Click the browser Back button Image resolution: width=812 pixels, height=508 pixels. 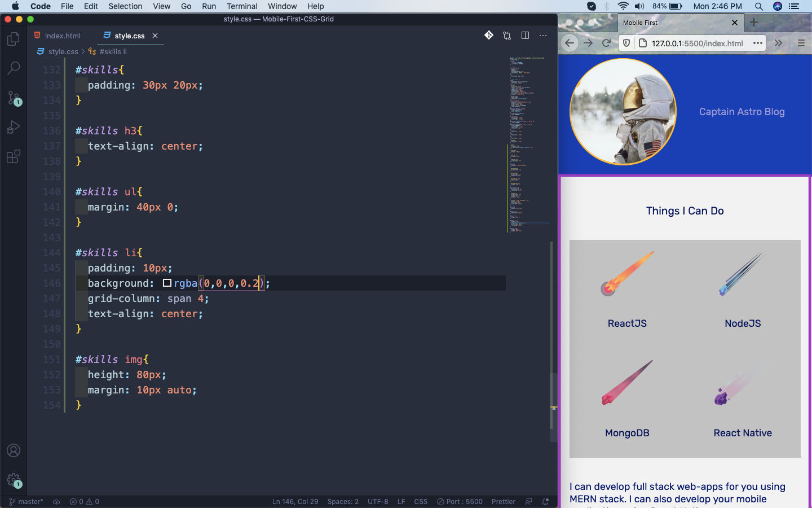(570, 43)
